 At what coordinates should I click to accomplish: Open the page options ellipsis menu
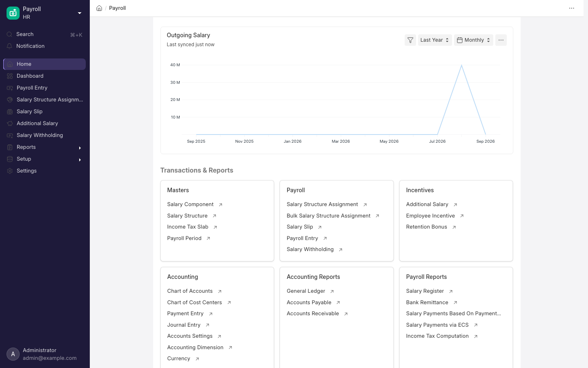pyautogui.click(x=572, y=8)
